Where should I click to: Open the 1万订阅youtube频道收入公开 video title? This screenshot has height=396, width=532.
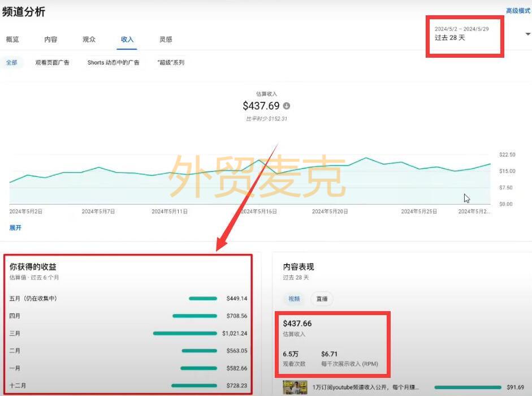(x=366, y=388)
